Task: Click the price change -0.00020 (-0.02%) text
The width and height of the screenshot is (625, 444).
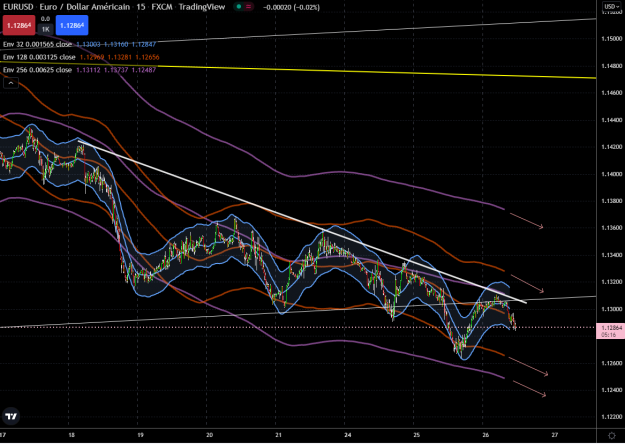Action: click(x=291, y=7)
